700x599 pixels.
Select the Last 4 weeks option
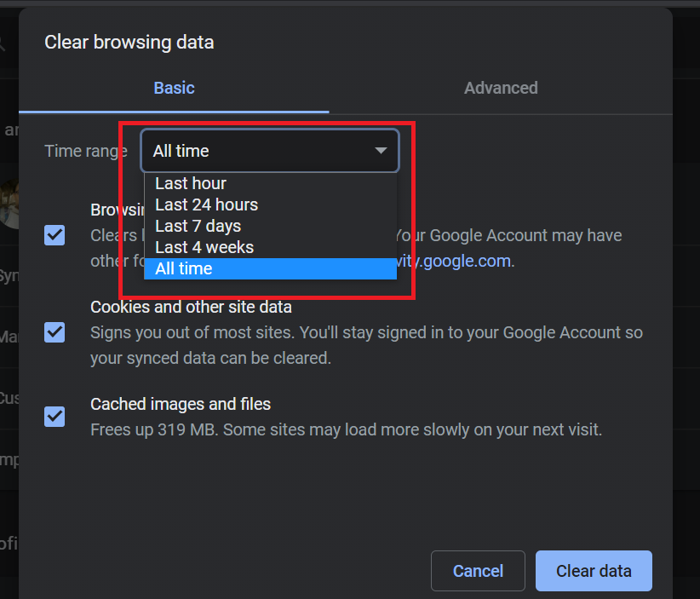click(x=204, y=247)
